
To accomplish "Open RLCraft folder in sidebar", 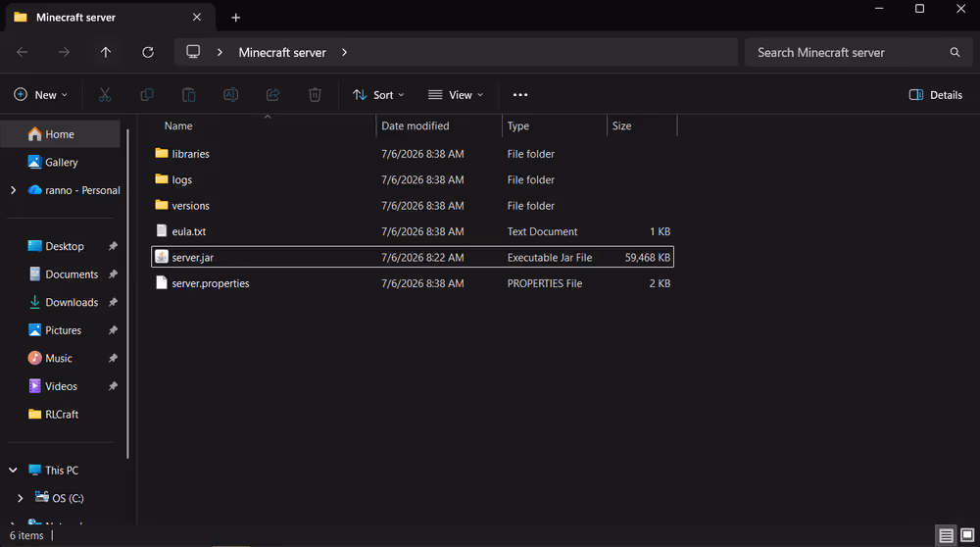I will tap(61, 415).
